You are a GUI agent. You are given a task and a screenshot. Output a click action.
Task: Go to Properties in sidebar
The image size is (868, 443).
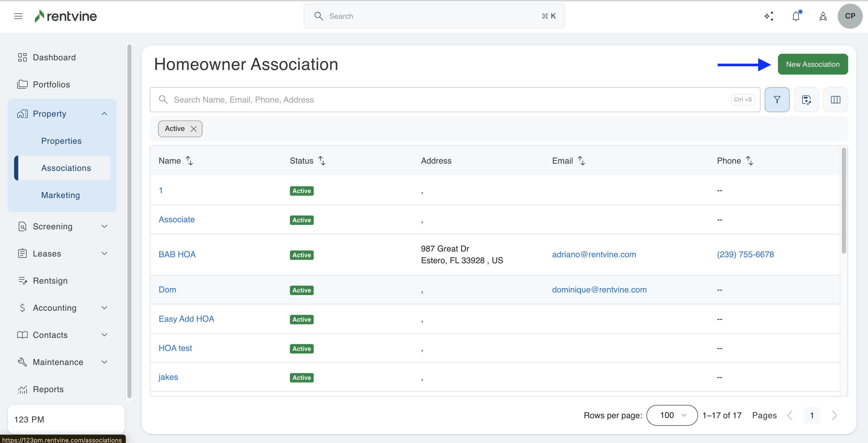(61, 141)
